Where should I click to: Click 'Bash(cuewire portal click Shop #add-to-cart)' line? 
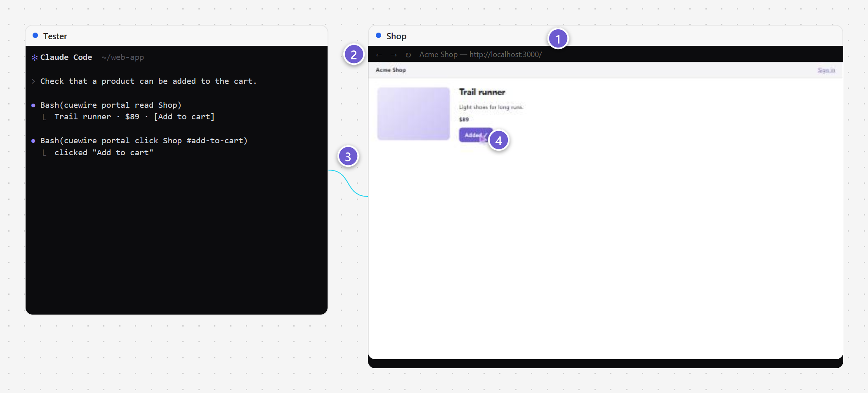coord(144,141)
